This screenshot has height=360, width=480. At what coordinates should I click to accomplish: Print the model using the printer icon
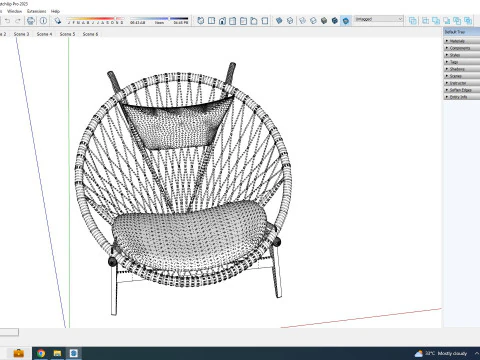coord(31,21)
